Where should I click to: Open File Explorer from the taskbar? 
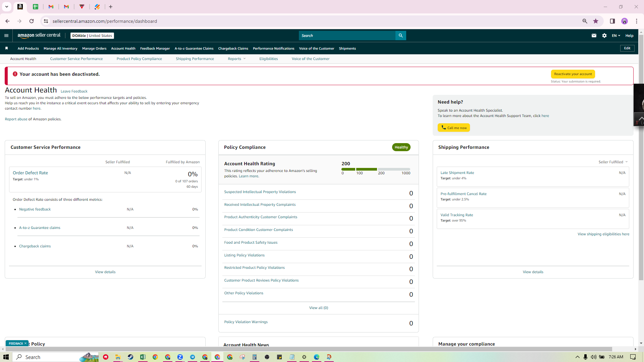pyautogui.click(x=118, y=357)
